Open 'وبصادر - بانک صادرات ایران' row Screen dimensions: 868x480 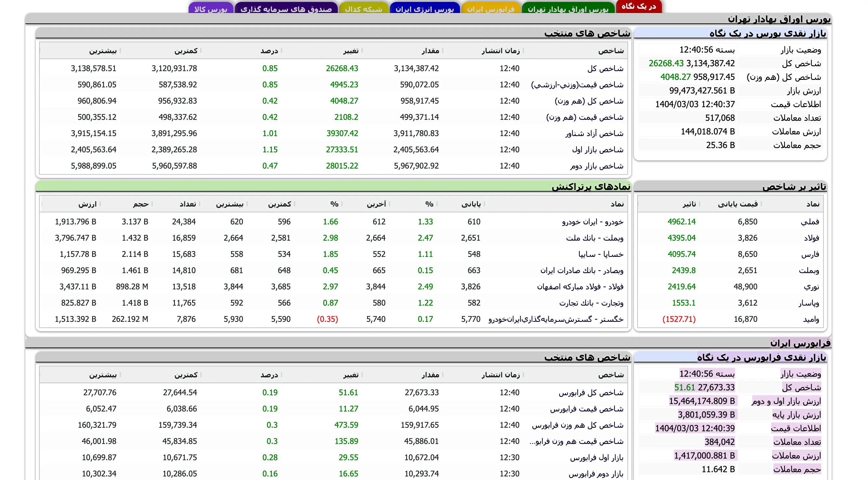[x=333, y=270]
